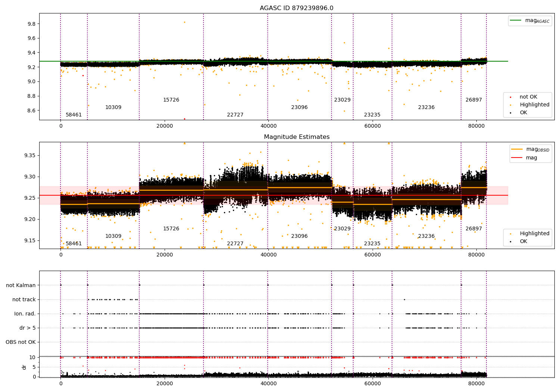Click the 8.8 y-axis tick label
Viewport: 560px width, 392px height.
(x=31, y=96)
